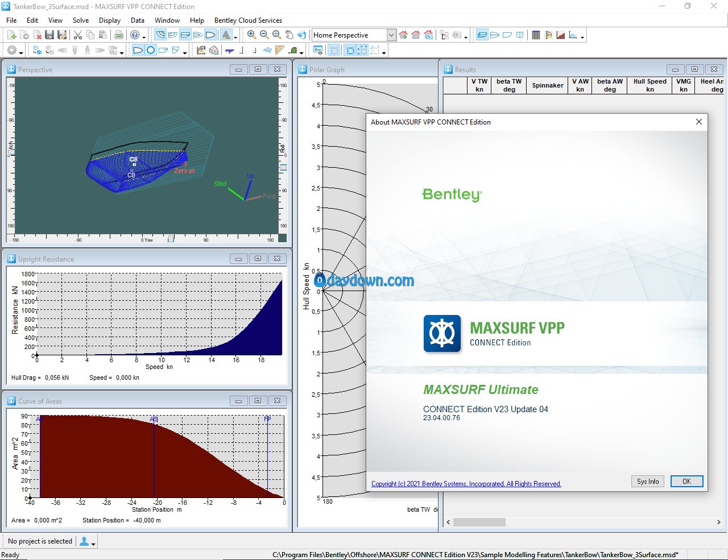Expand the overflow arrow after Help icon
Viewport: 728px width, 560px height.
pyautogui.click(x=144, y=37)
